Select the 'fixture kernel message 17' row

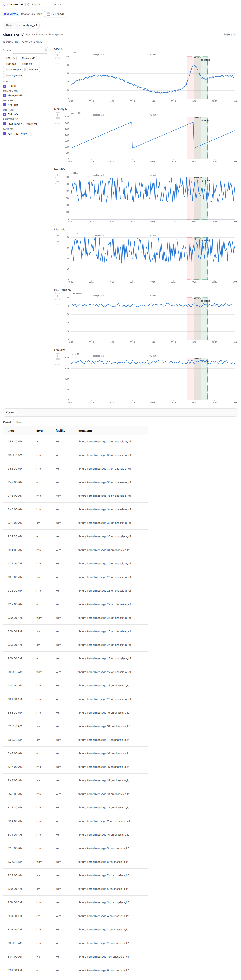click(75, 740)
